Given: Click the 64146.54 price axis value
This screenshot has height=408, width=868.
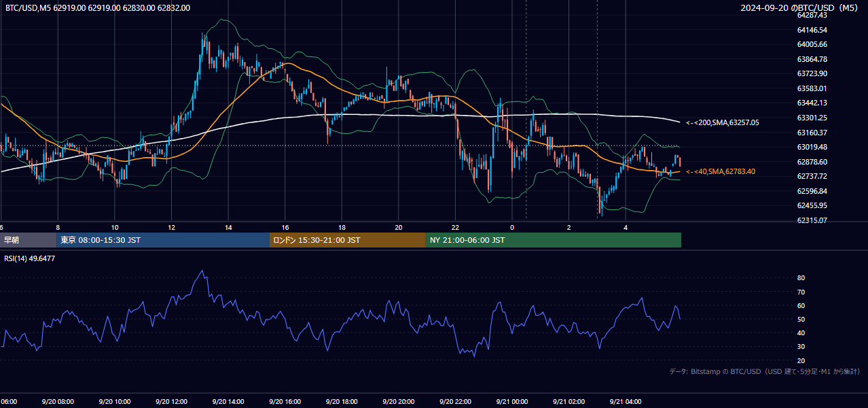Looking at the screenshot, I should tap(812, 30).
